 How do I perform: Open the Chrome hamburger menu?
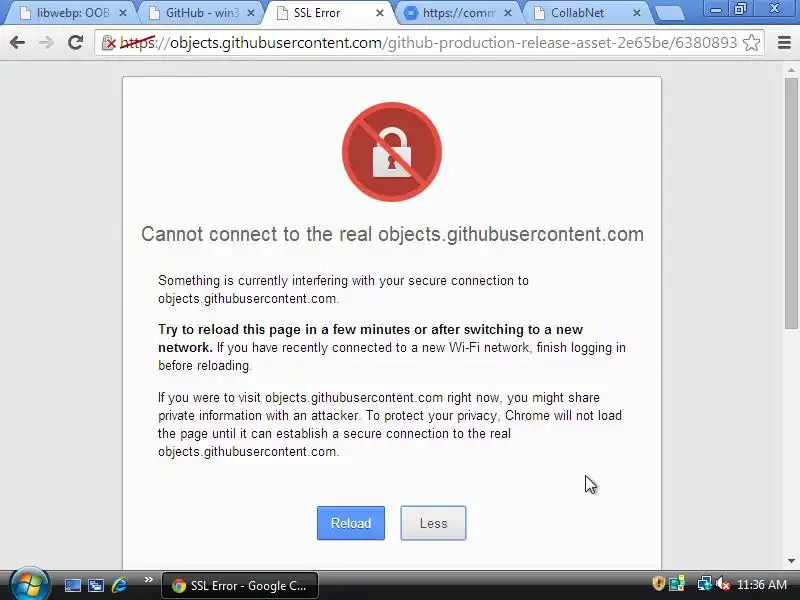pos(784,43)
